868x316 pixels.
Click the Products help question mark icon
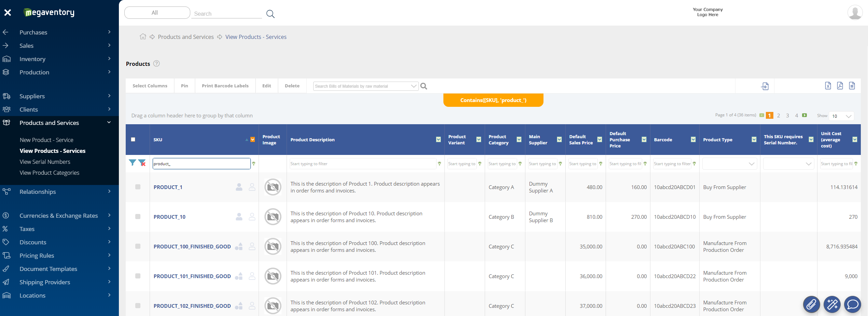(x=156, y=63)
